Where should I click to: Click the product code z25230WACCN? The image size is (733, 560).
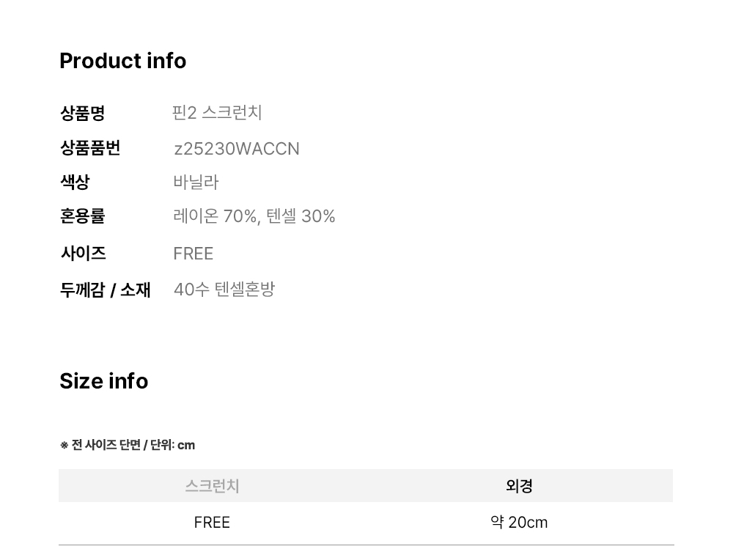[x=237, y=149]
